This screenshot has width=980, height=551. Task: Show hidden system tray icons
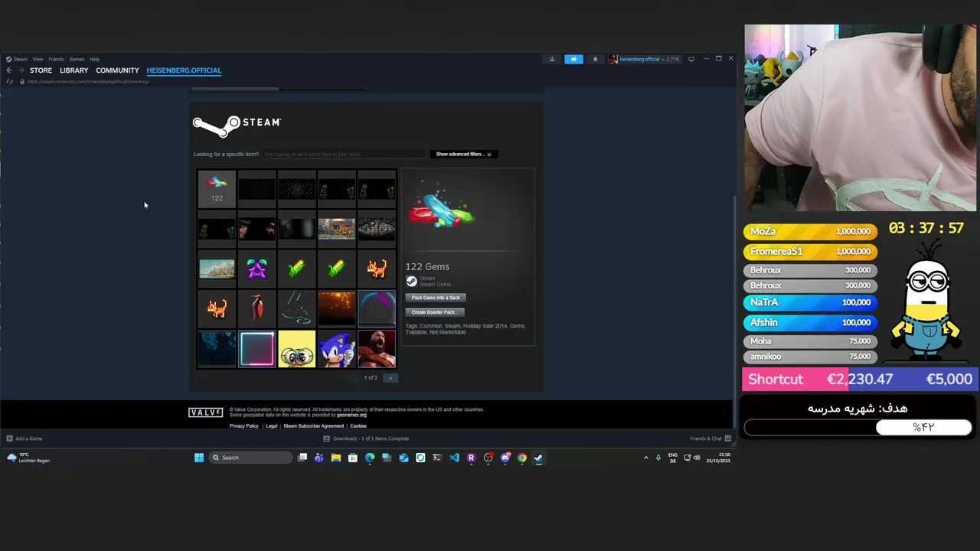coord(645,458)
